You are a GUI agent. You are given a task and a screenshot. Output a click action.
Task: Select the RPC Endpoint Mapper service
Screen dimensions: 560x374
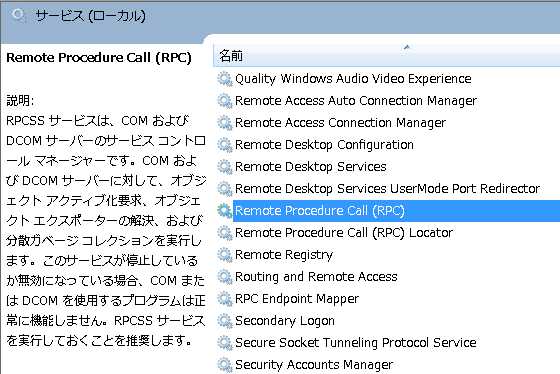click(x=297, y=299)
